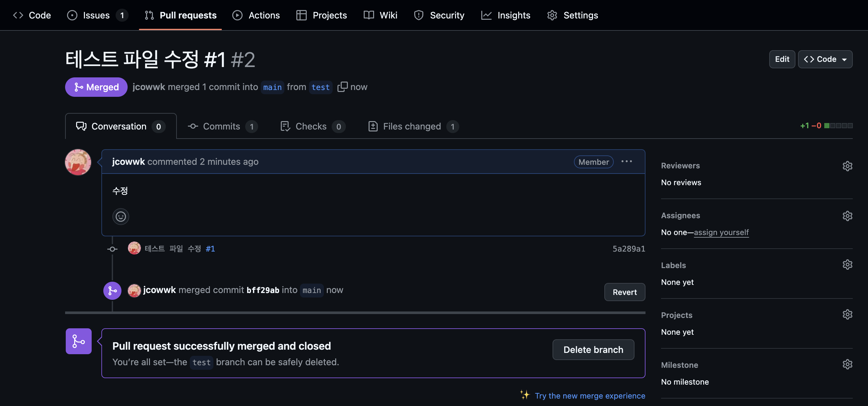Click the +1 −0 diffstat indicator

pyautogui.click(x=826, y=126)
